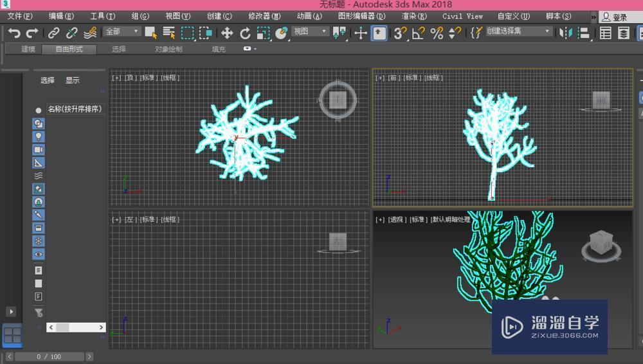Toggle display of frozen objects
The height and width of the screenshot is (364, 643).
click(39, 241)
